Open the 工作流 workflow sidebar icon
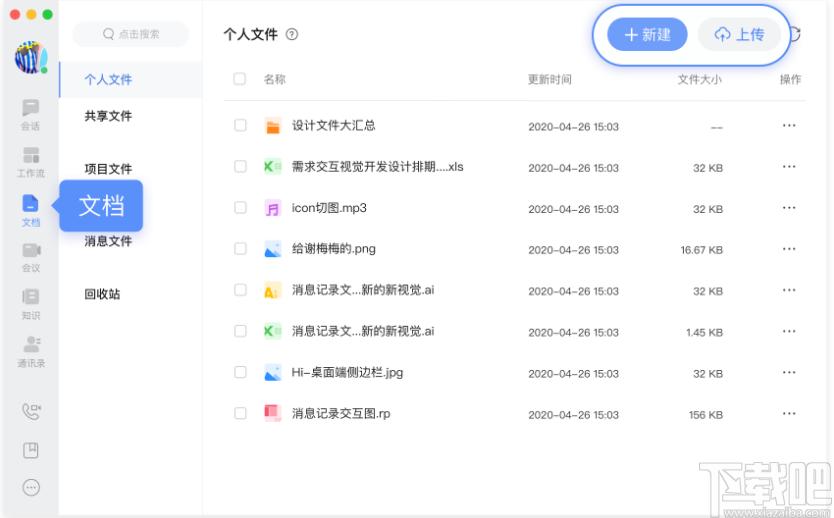This screenshot has height=518, width=834. [x=30, y=162]
